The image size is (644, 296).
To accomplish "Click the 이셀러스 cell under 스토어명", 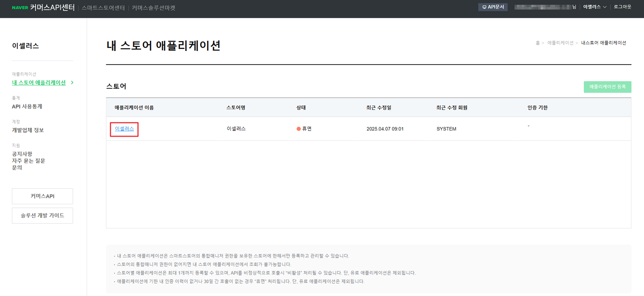I will (236, 129).
